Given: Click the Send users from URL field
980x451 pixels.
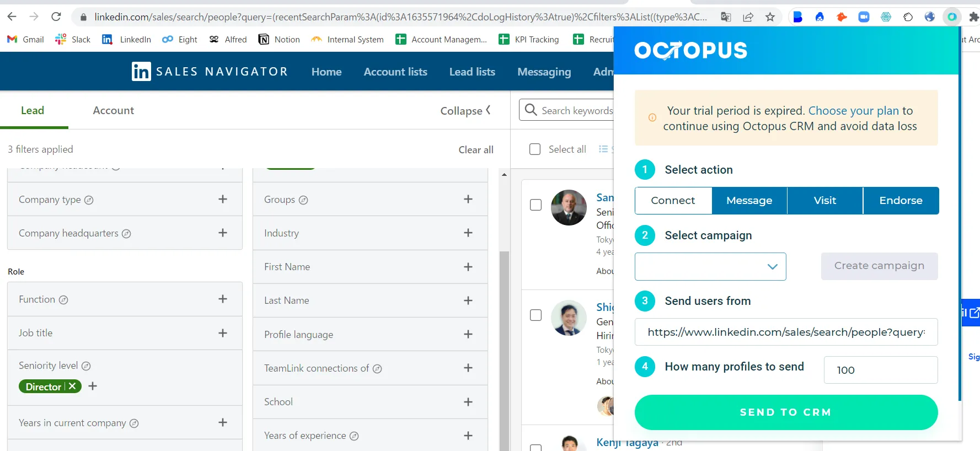Looking at the screenshot, I should pos(786,332).
